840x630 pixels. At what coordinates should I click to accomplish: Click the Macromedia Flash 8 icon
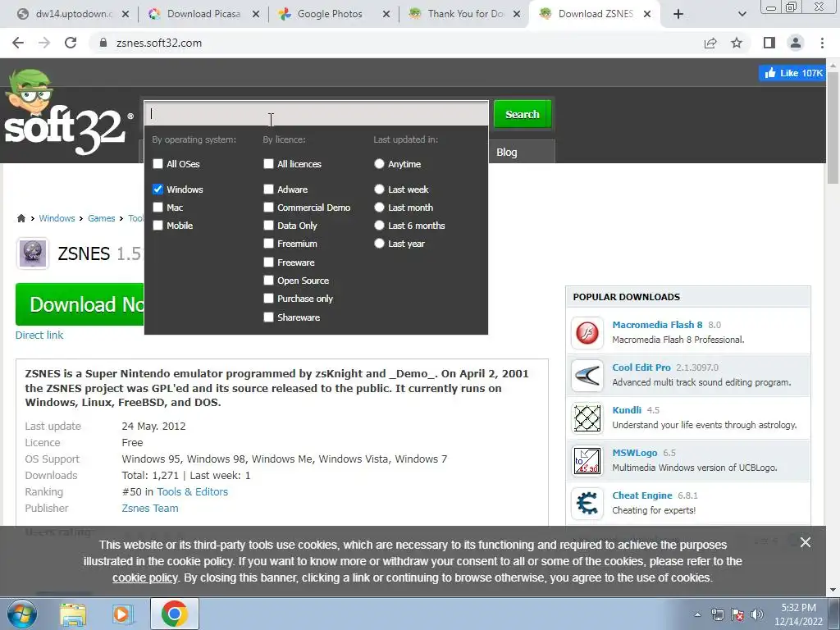pyautogui.click(x=587, y=333)
